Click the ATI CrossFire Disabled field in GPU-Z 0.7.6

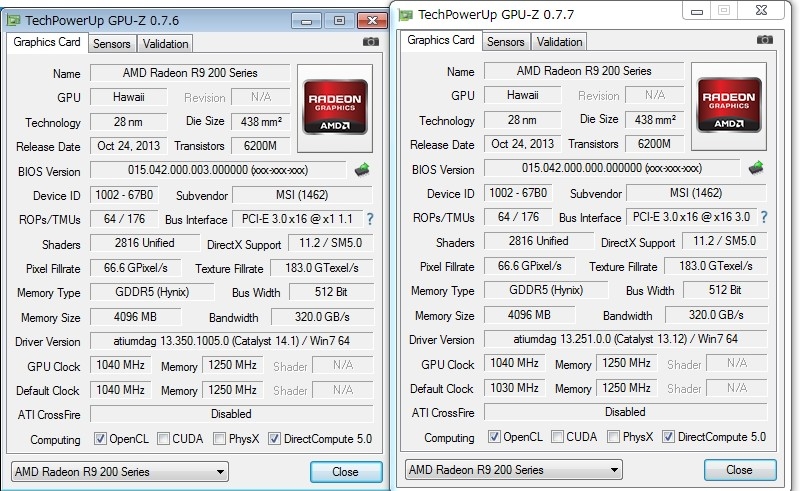[232, 414]
